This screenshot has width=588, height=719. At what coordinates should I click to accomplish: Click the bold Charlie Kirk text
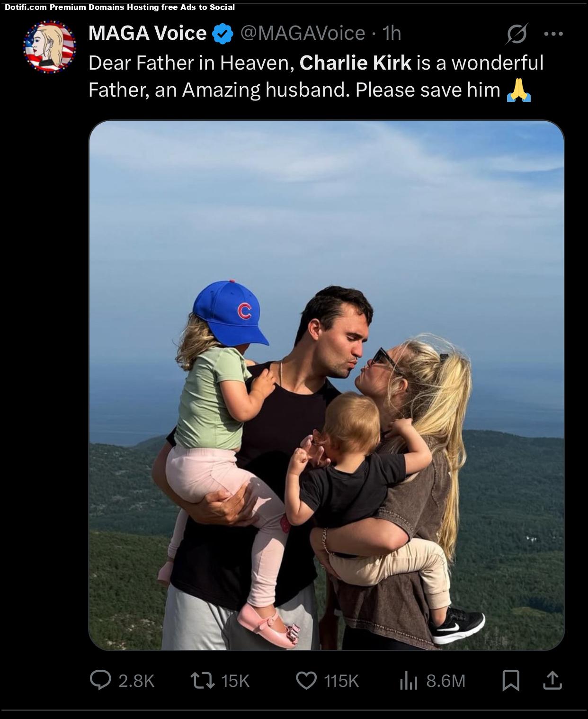[x=356, y=63]
